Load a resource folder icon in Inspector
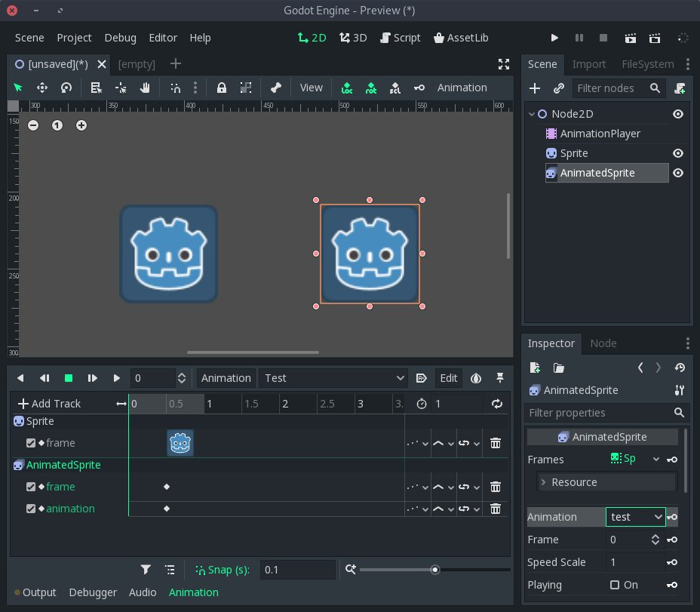The height and width of the screenshot is (612, 700). pyautogui.click(x=558, y=368)
